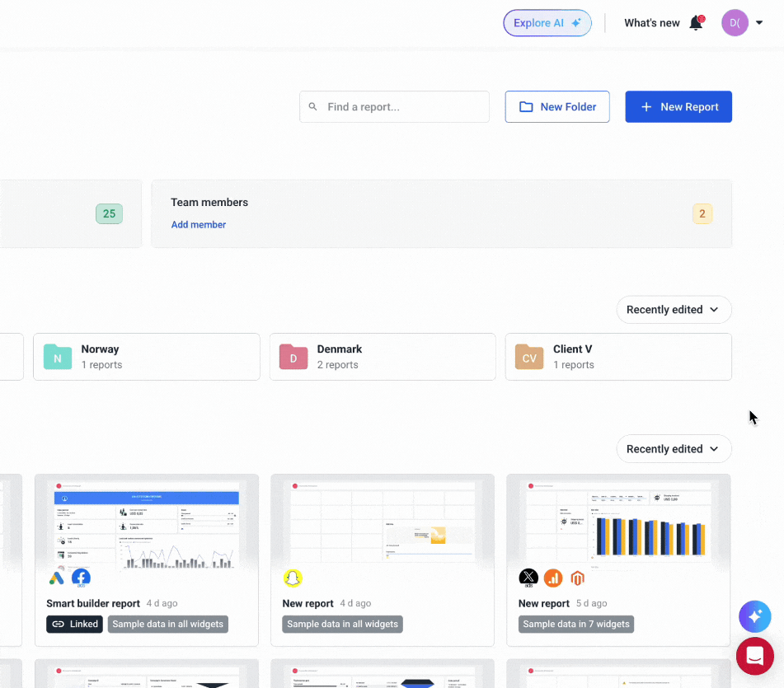This screenshot has width=784, height=688.
Task: Click the Snapchat icon on the New report card
Action: 294,577
